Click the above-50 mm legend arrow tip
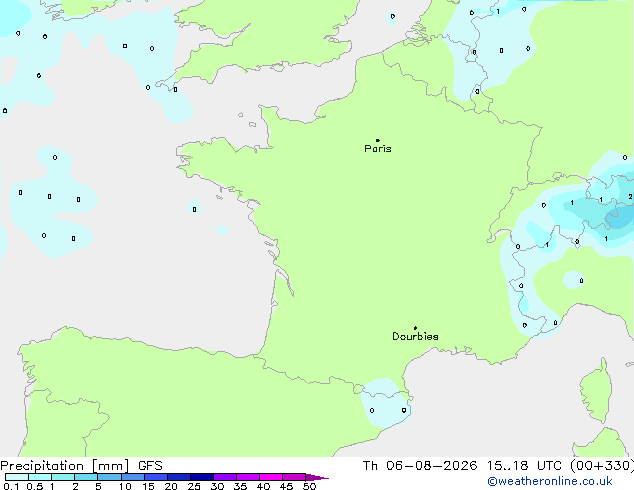 coord(317,477)
